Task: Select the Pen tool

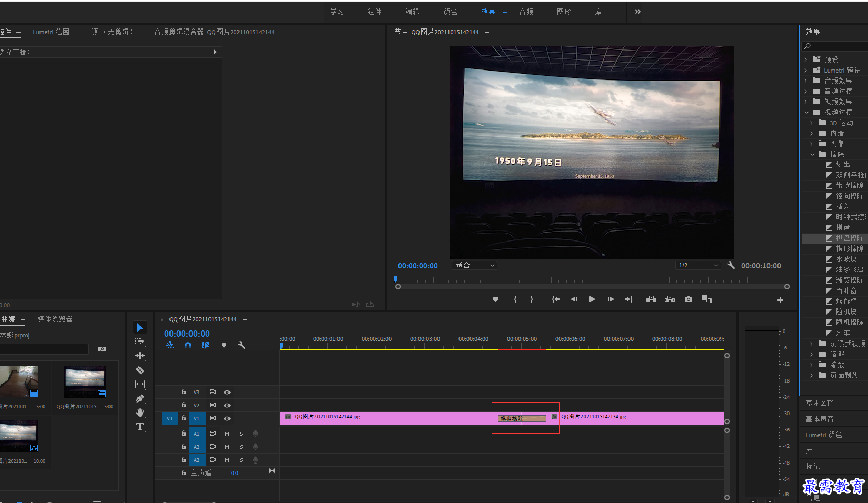Action: (139, 398)
